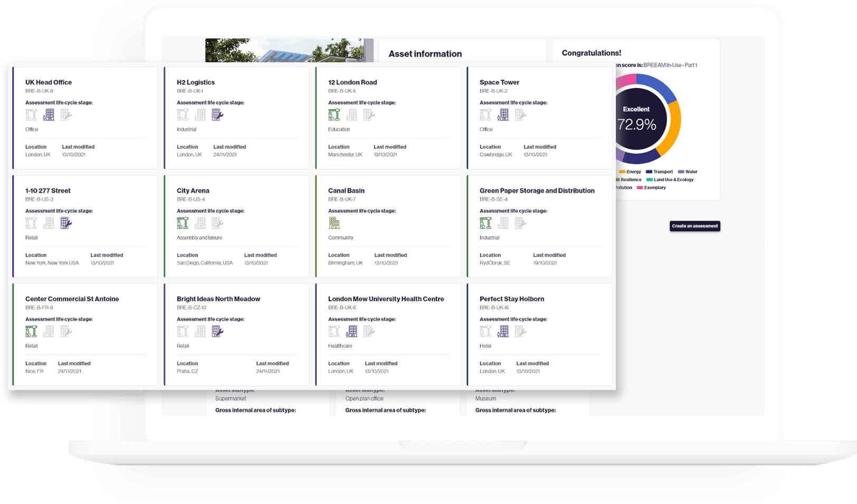Click the in-use building icon on Space Tower
The image size is (857, 504).
click(x=503, y=115)
